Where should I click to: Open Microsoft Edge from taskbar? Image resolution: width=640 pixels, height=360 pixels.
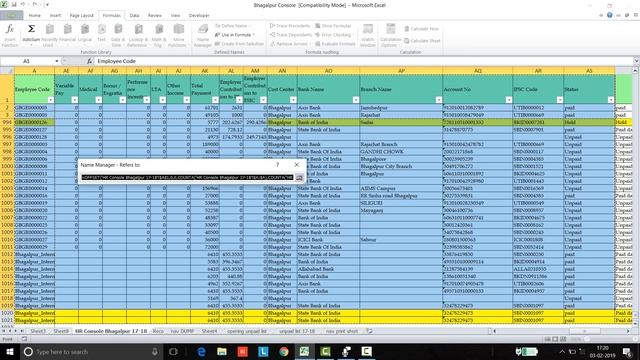coord(201,351)
